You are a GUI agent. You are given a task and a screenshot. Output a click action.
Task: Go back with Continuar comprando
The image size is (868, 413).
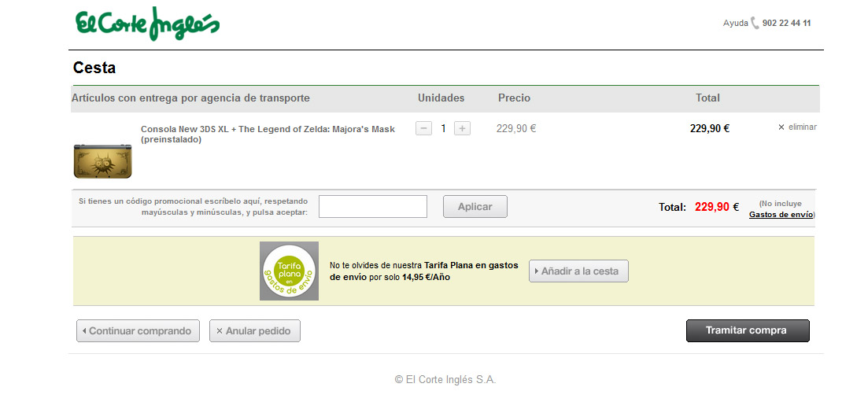tap(138, 331)
